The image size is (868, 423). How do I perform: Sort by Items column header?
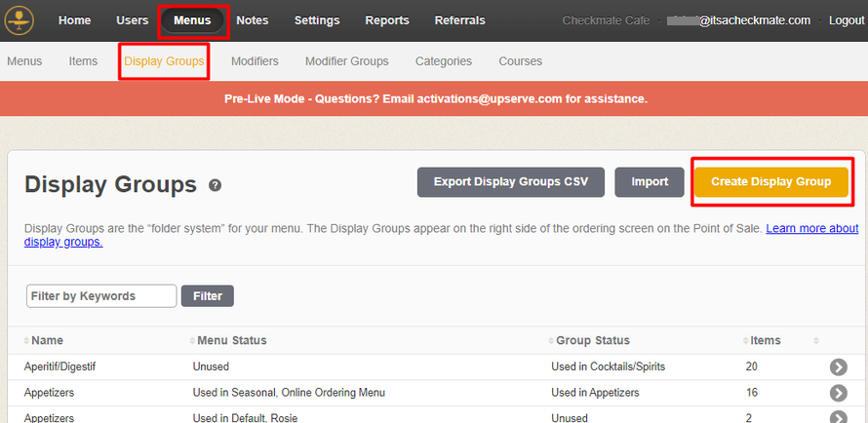[x=765, y=340]
